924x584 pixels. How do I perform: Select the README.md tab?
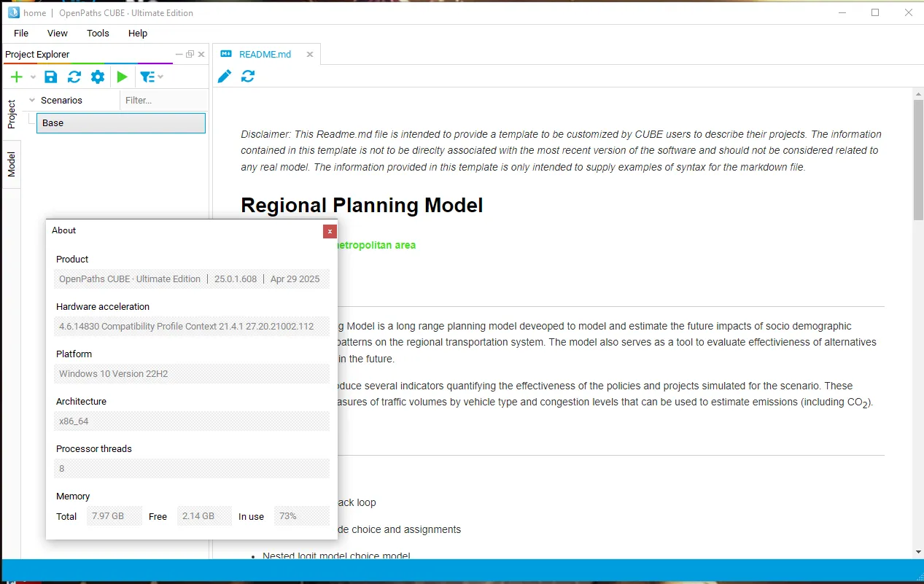[265, 55]
